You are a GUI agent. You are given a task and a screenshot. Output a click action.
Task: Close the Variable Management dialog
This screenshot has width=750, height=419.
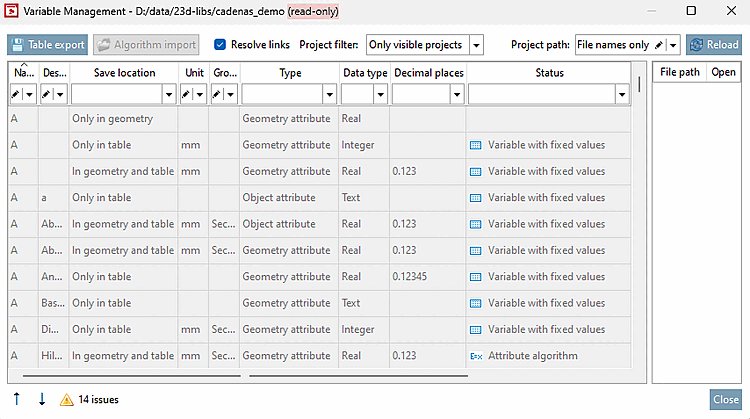pyautogui.click(x=726, y=399)
